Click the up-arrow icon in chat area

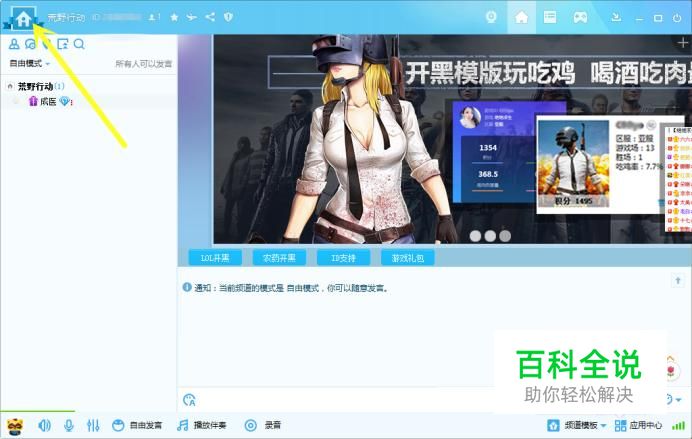678,281
